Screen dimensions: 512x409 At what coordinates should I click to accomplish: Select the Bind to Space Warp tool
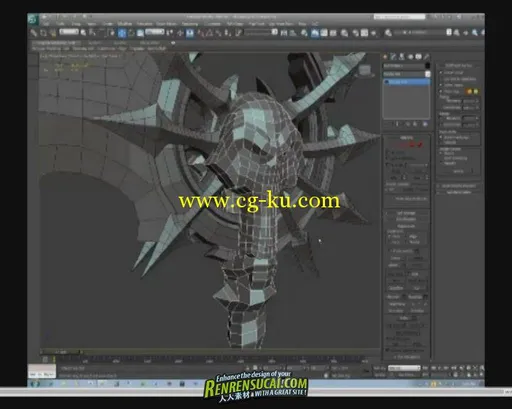tap(53, 33)
